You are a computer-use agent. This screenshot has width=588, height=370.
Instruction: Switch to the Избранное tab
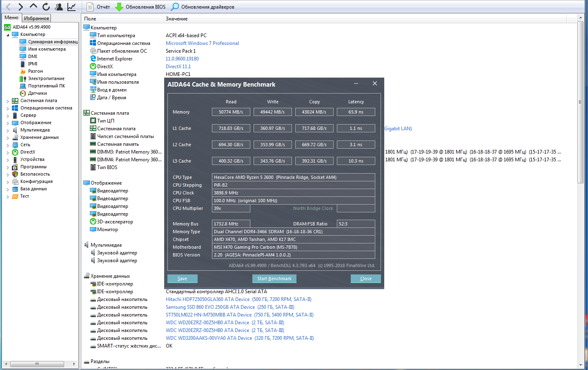pyautogui.click(x=36, y=18)
